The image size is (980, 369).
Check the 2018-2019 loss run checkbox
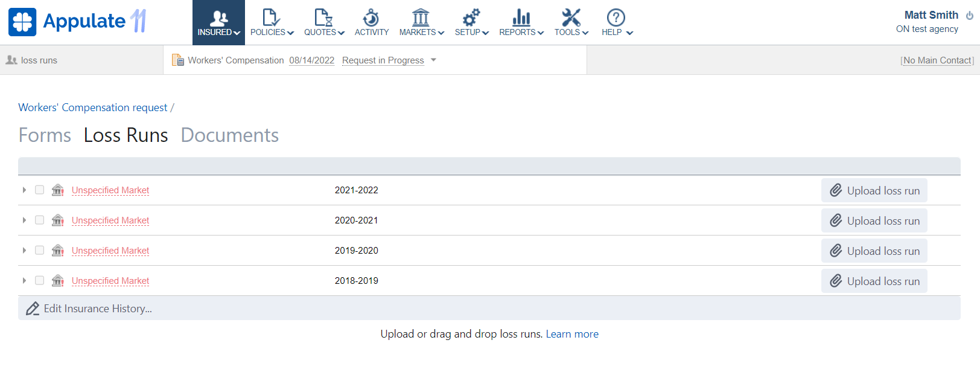tap(40, 280)
